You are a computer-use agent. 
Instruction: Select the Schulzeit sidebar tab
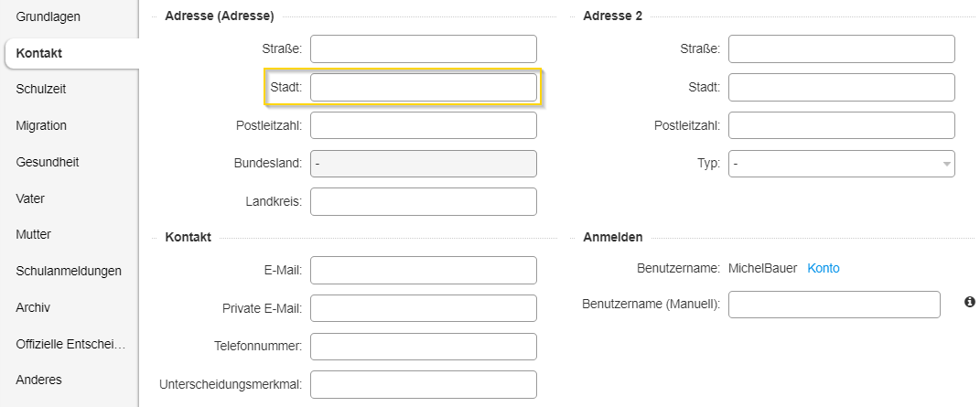[41, 90]
